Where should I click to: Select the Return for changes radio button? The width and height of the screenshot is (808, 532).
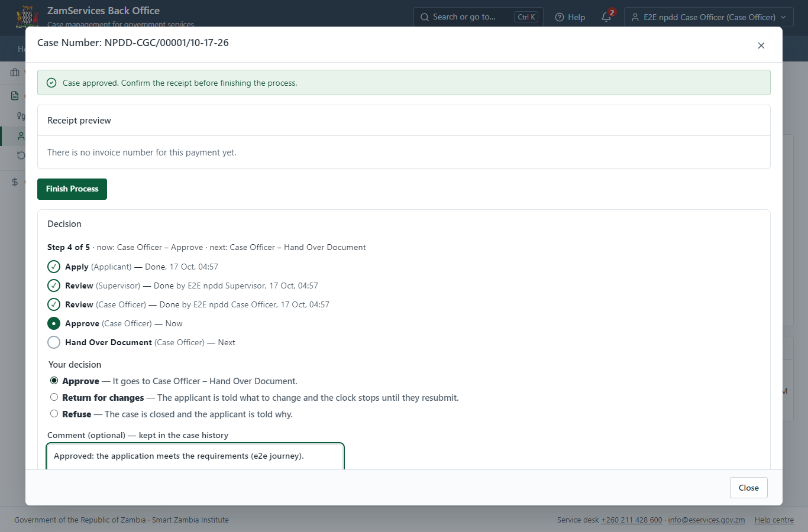click(x=54, y=397)
